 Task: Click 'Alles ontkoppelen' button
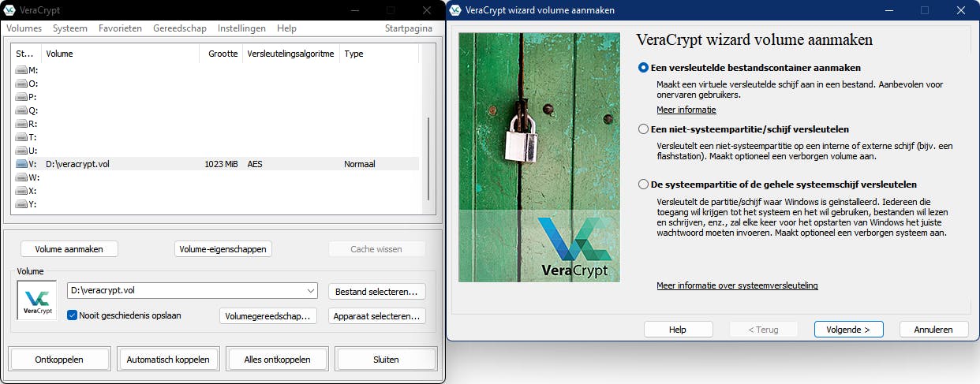[x=277, y=360]
